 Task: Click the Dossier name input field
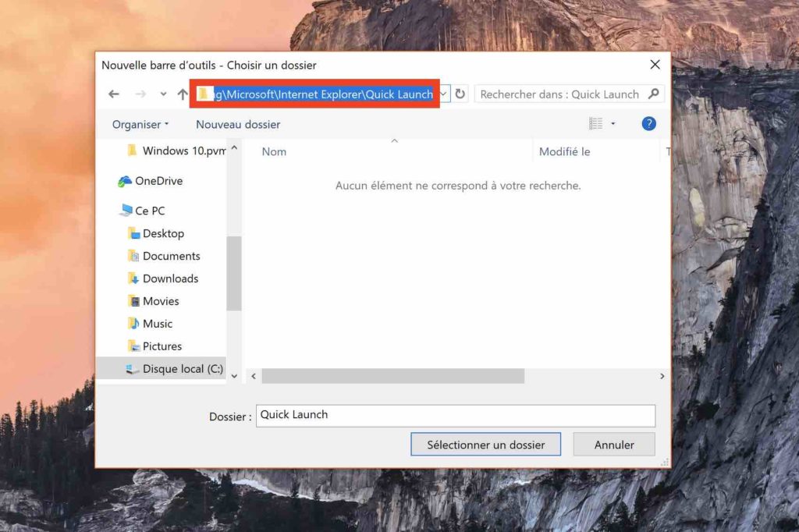(x=456, y=415)
